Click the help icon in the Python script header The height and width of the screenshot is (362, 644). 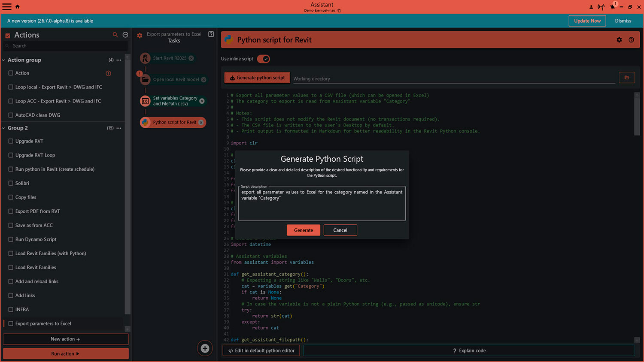[631, 40]
